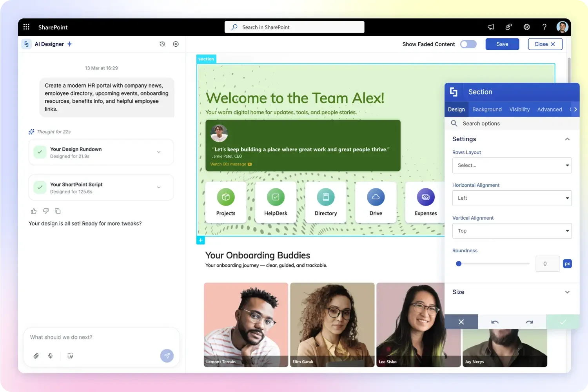The image size is (588, 392).
Task: Click the Roundness slider handle
Action: click(459, 264)
